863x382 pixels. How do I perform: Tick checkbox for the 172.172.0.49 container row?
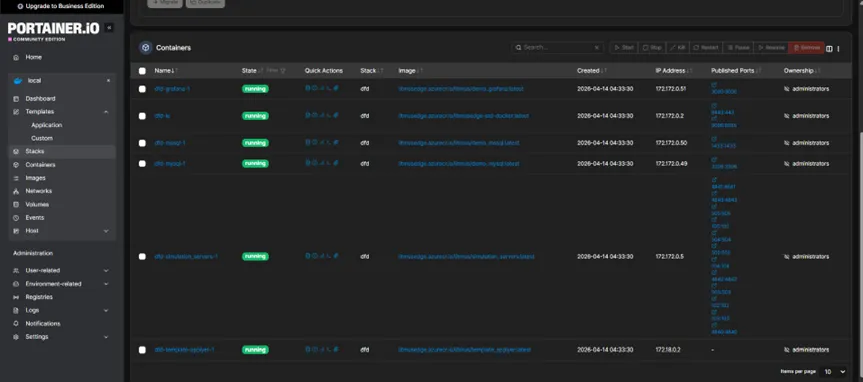(142, 164)
